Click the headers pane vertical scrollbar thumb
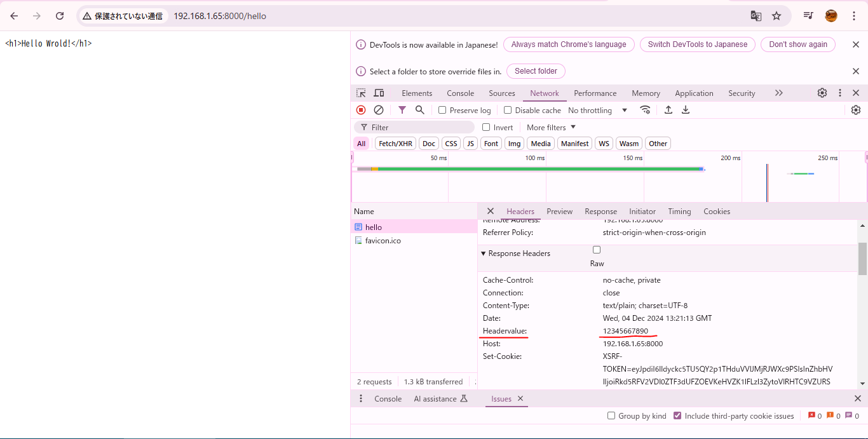This screenshot has width=868, height=439. pos(862,259)
